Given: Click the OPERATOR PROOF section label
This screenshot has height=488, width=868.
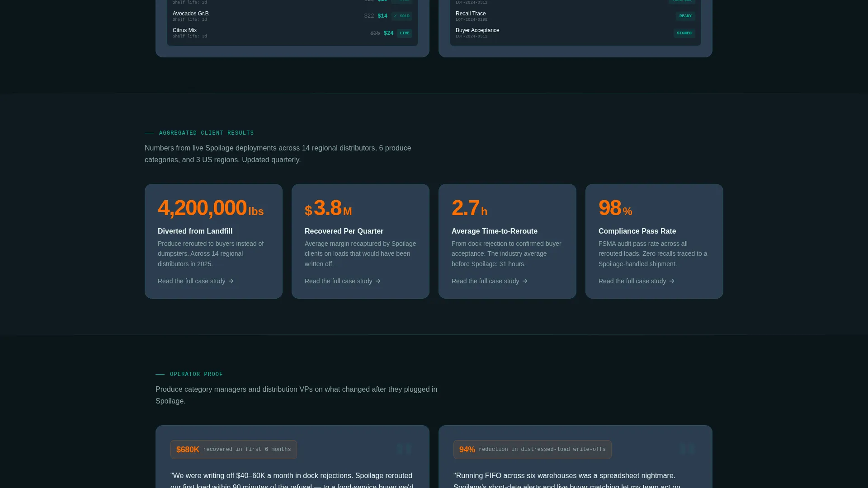Looking at the screenshot, I should 196,374.
